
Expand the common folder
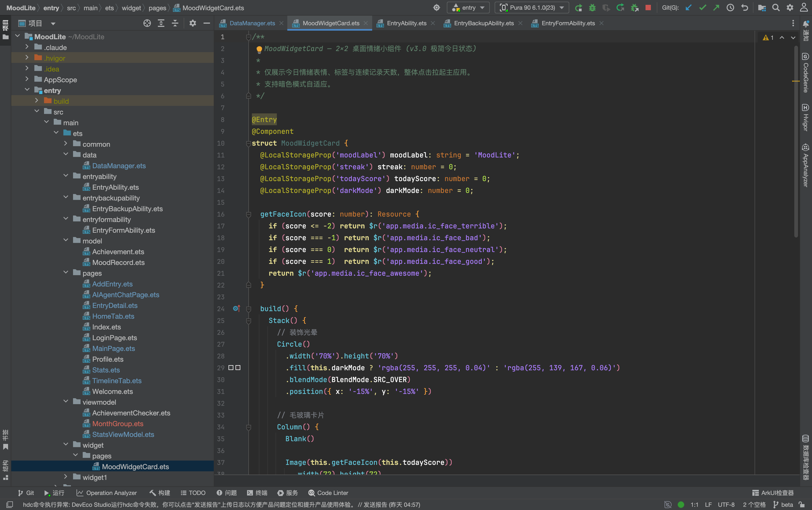(x=66, y=144)
